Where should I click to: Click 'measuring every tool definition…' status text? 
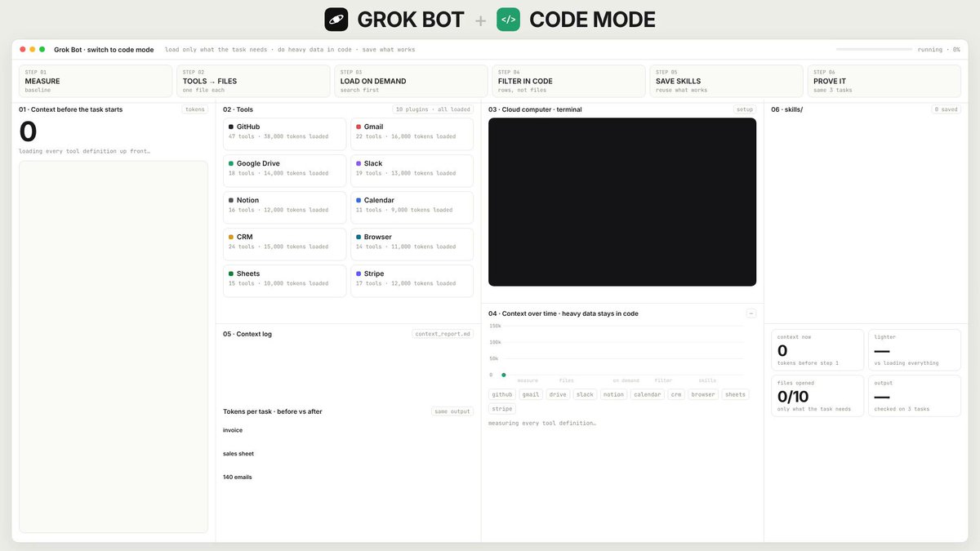tap(542, 423)
